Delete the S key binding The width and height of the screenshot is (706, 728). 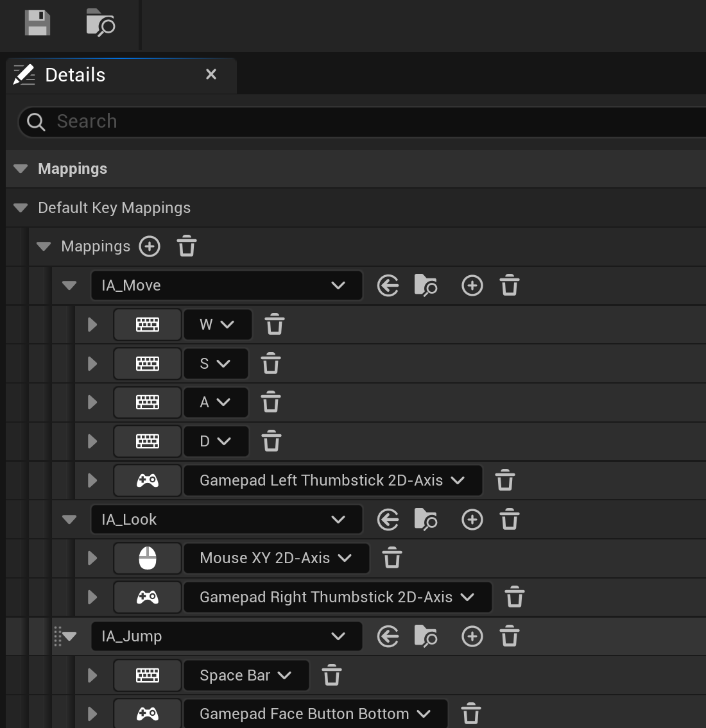click(x=271, y=363)
